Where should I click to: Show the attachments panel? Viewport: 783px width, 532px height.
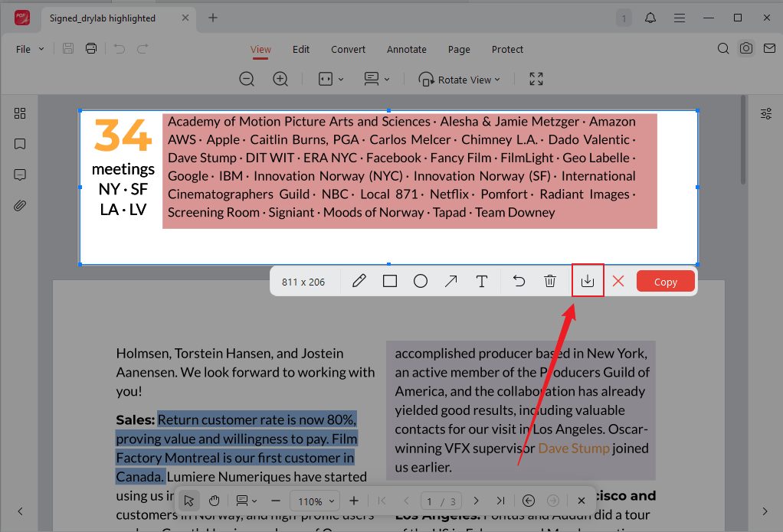pos(20,206)
